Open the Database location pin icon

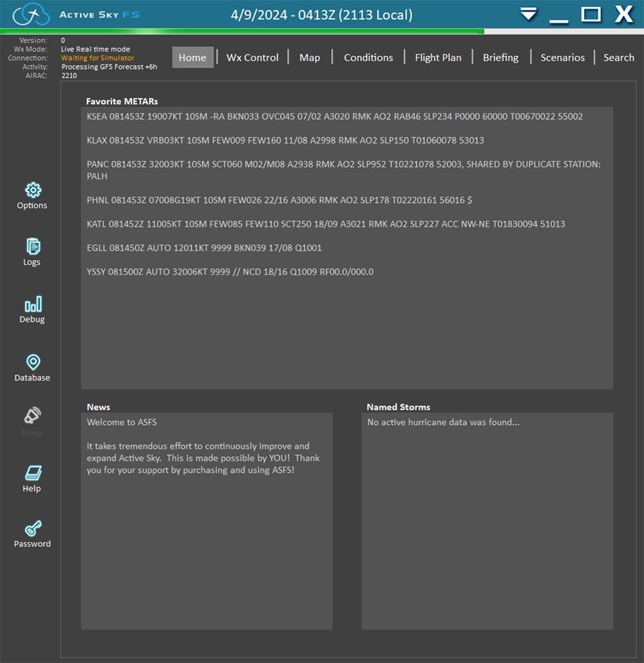click(x=33, y=362)
